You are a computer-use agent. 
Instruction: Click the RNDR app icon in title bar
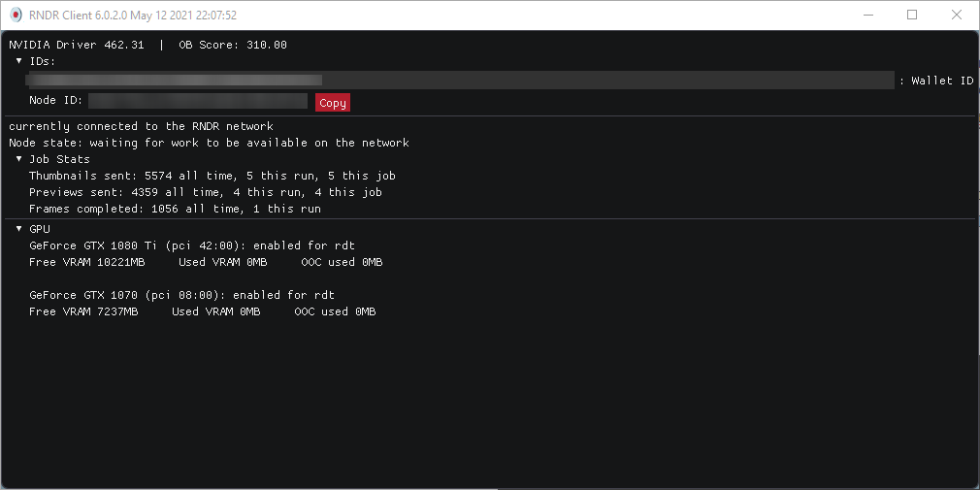16,15
